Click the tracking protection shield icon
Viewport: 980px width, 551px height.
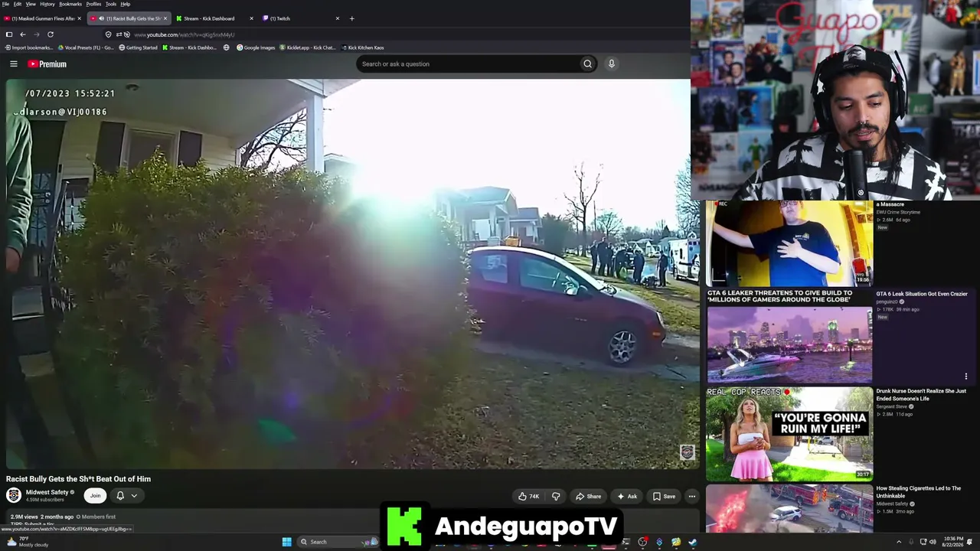tap(108, 34)
